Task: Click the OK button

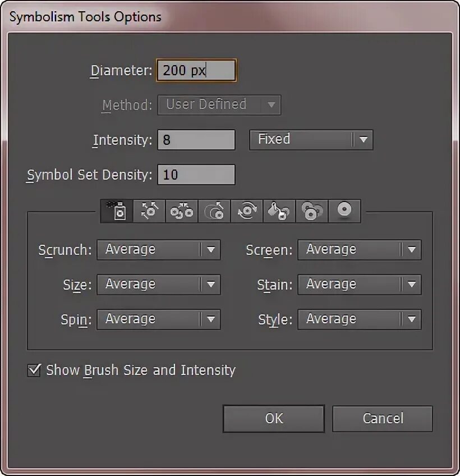Action: point(274,419)
